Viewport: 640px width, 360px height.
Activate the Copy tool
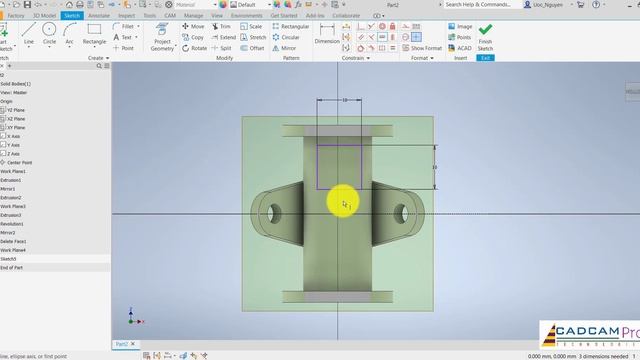point(193,37)
